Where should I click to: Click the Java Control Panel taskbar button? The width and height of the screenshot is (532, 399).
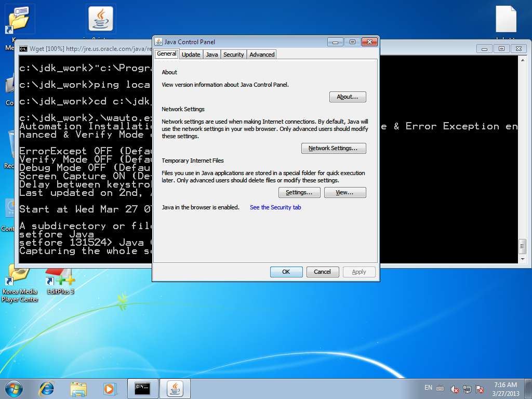pos(175,389)
